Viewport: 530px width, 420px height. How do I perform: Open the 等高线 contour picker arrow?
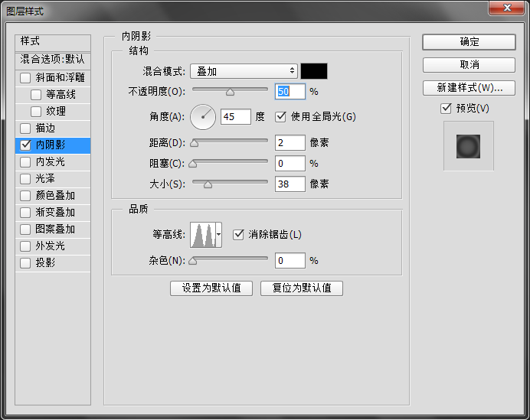pyautogui.click(x=219, y=235)
